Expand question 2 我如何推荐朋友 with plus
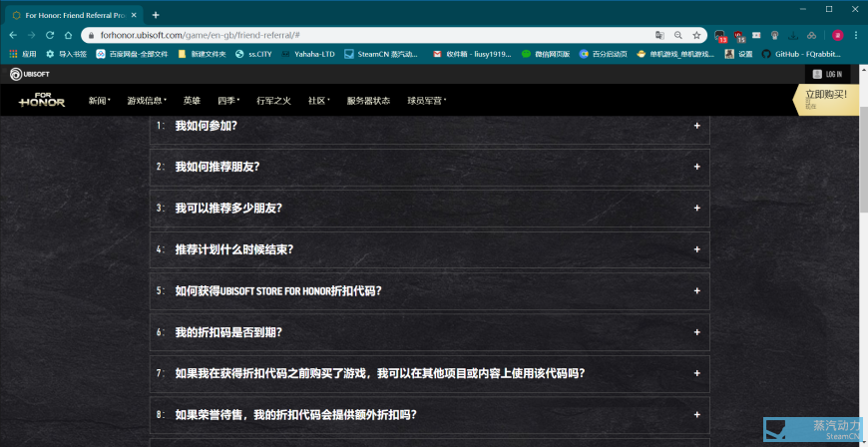 (697, 167)
